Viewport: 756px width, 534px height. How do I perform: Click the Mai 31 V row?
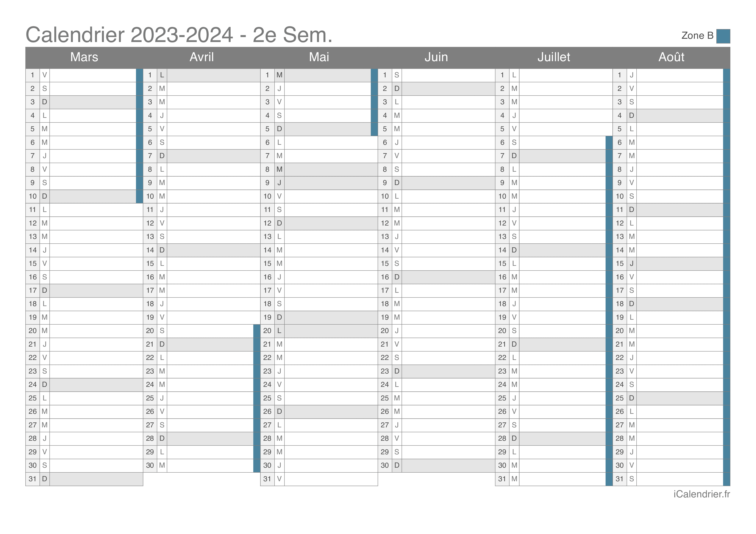click(x=319, y=479)
